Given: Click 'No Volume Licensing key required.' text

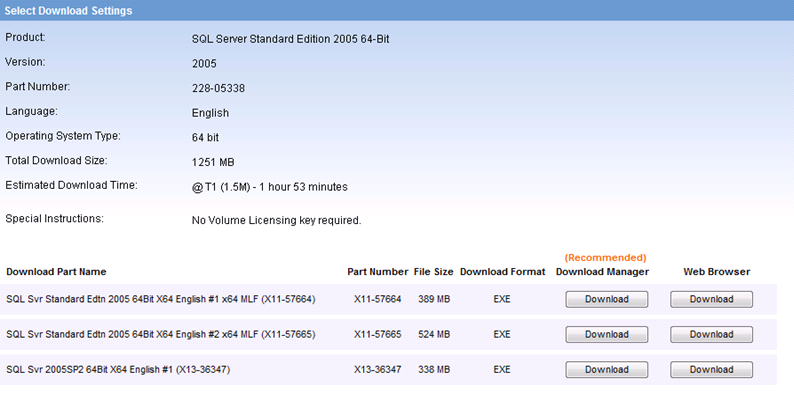Looking at the screenshot, I should pos(276,221).
